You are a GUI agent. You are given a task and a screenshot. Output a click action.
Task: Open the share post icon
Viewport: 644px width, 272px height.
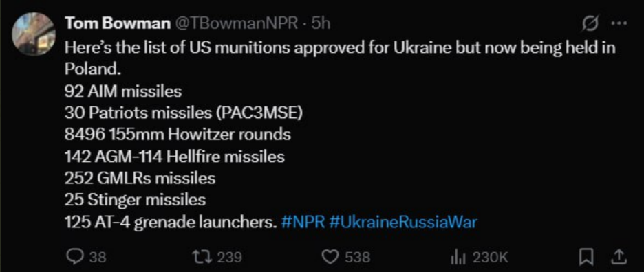point(620,257)
